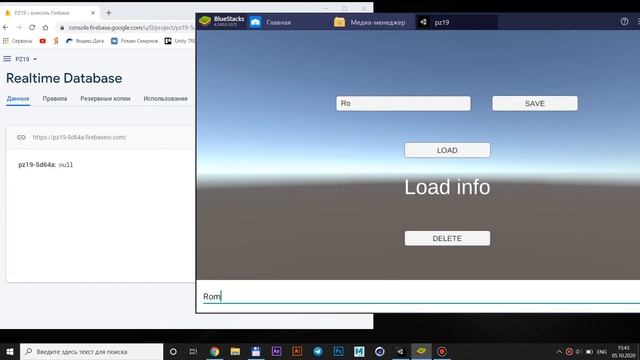Switch to the Данные tab
Screen dimensions: 640x360
[x=18, y=99]
